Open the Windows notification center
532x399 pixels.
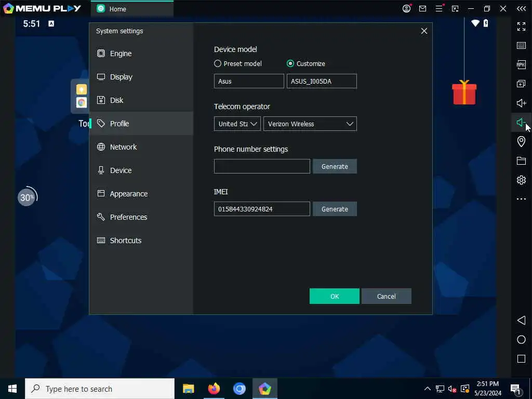pyautogui.click(x=516, y=389)
